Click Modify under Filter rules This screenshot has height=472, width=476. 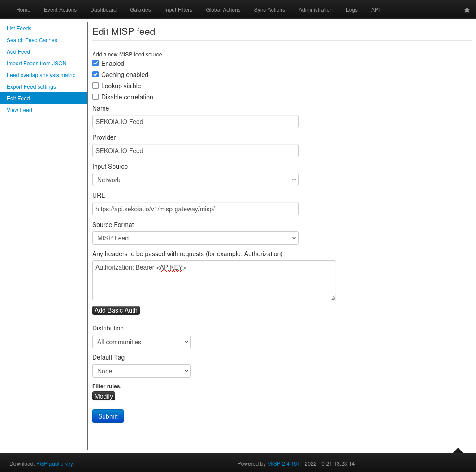(104, 396)
